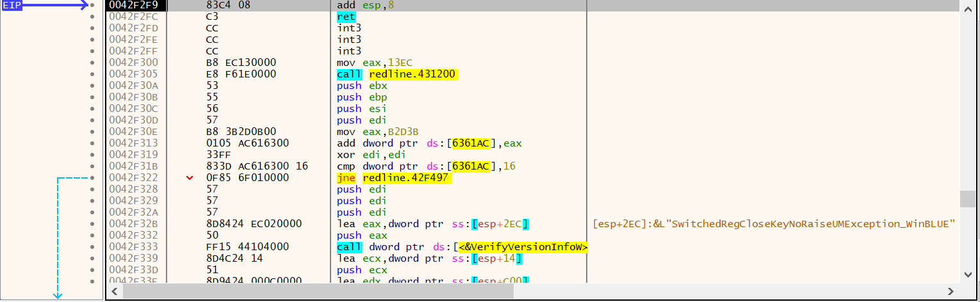Select the 'jne redline.42F497' instruction
Viewport: 980px width, 302px height.
coord(395,178)
